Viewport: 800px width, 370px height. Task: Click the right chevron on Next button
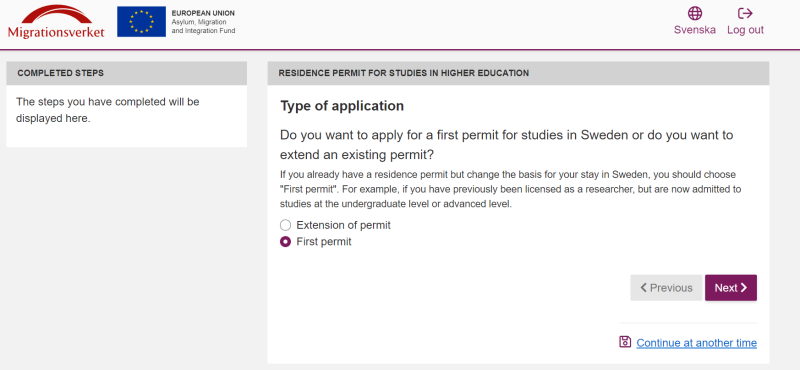pos(744,288)
